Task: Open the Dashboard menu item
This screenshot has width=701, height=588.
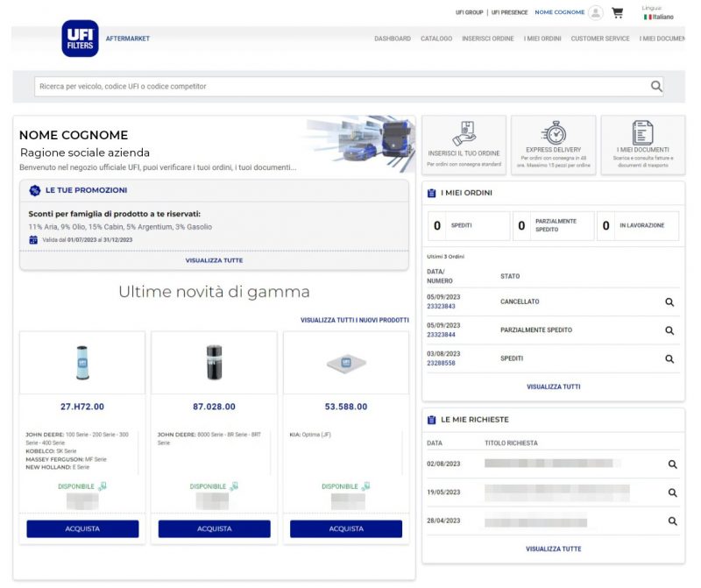Action: [x=393, y=39]
